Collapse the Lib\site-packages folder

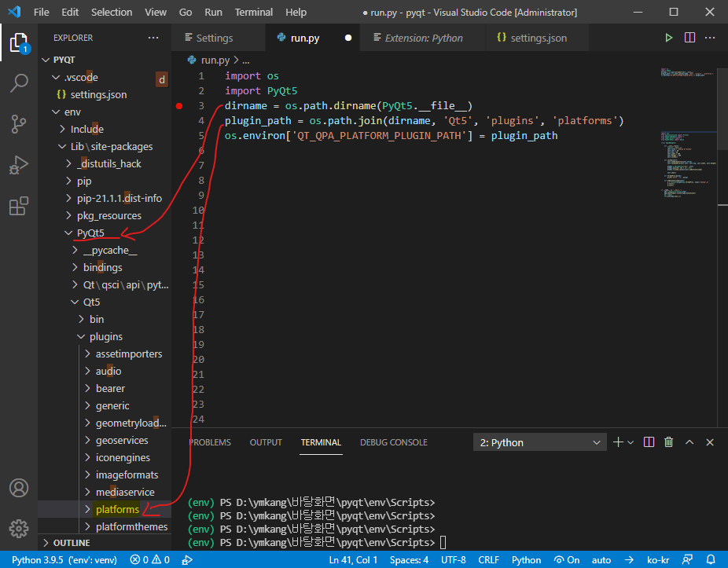pyautogui.click(x=106, y=147)
